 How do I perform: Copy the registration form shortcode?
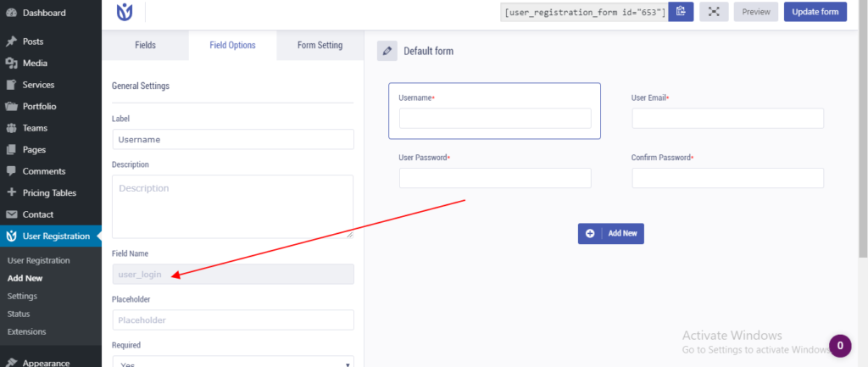681,12
